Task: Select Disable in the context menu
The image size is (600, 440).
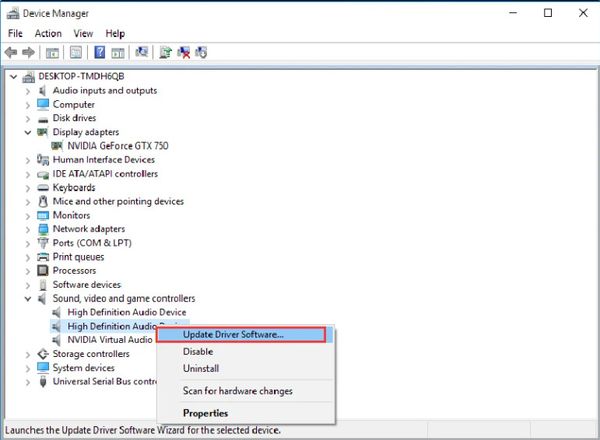Action: [x=199, y=351]
